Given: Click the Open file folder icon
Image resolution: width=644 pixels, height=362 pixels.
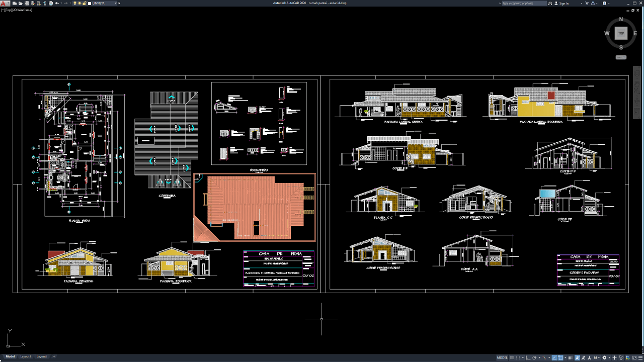Looking at the screenshot, I should pos(21,3).
